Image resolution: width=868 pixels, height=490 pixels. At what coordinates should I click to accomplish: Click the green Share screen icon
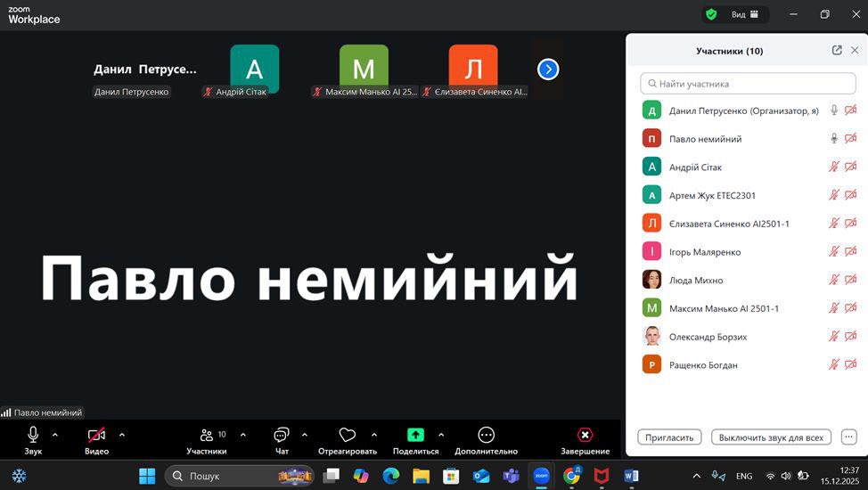coord(415,435)
